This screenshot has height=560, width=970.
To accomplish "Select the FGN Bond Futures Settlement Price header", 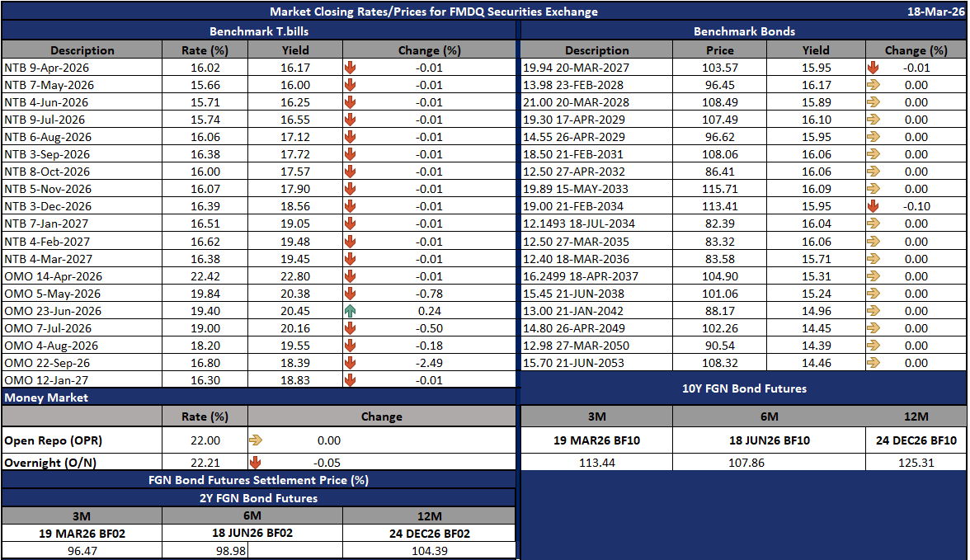I will (259, 479).
